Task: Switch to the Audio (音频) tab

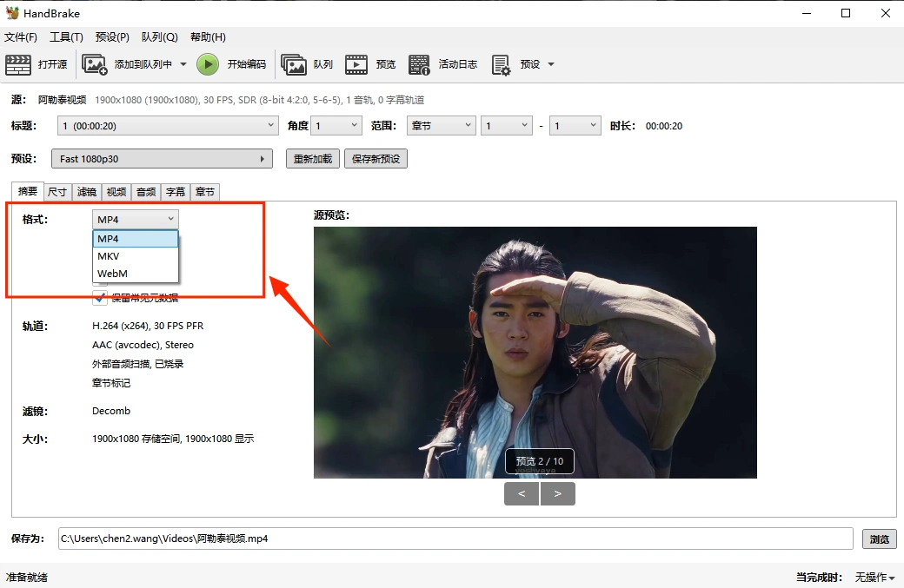Action: pos(146,192)
